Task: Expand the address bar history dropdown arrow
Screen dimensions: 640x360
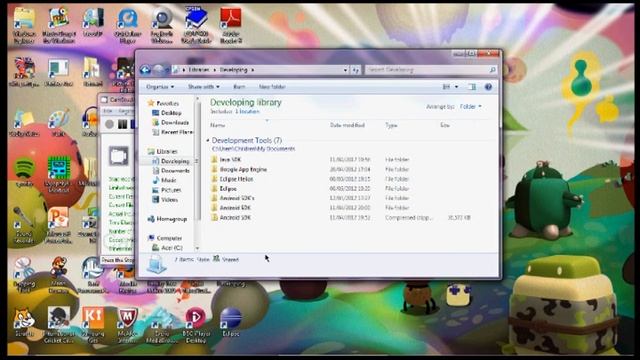Action: coord(345,70)
